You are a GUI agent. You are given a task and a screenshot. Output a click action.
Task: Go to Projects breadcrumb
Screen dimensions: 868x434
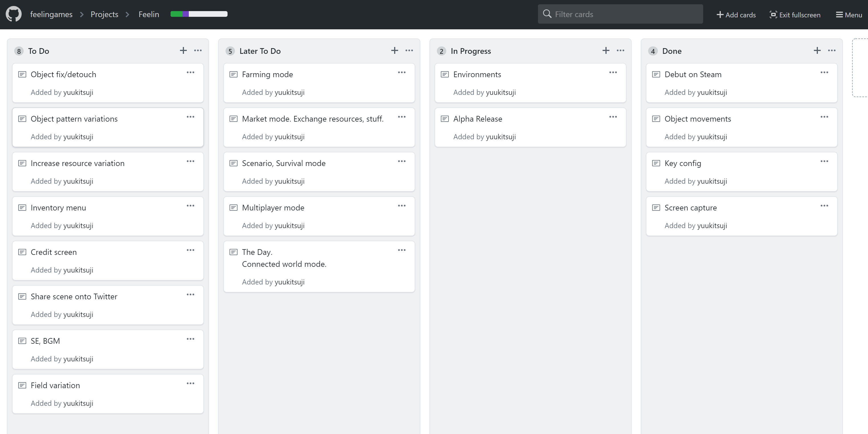(105, 14)
